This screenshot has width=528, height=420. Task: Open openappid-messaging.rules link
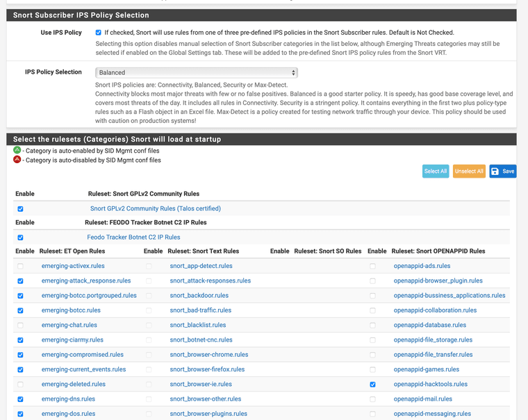click(x=432, y=414)
